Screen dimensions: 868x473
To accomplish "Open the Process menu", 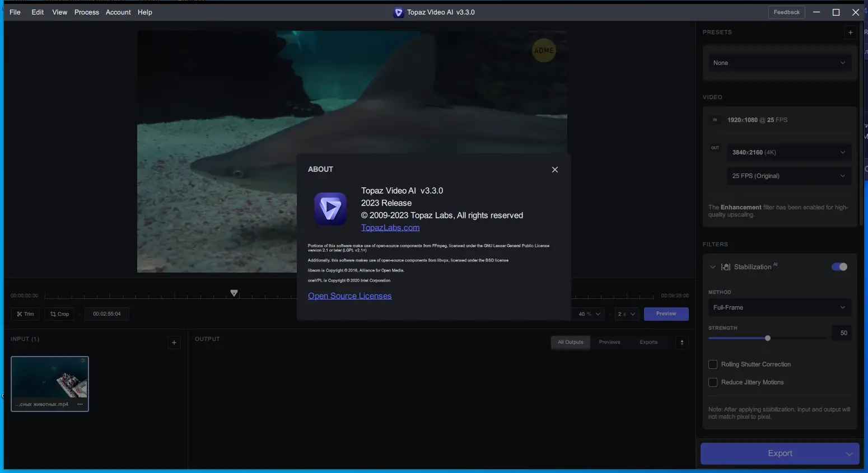I will click(87, 12).
